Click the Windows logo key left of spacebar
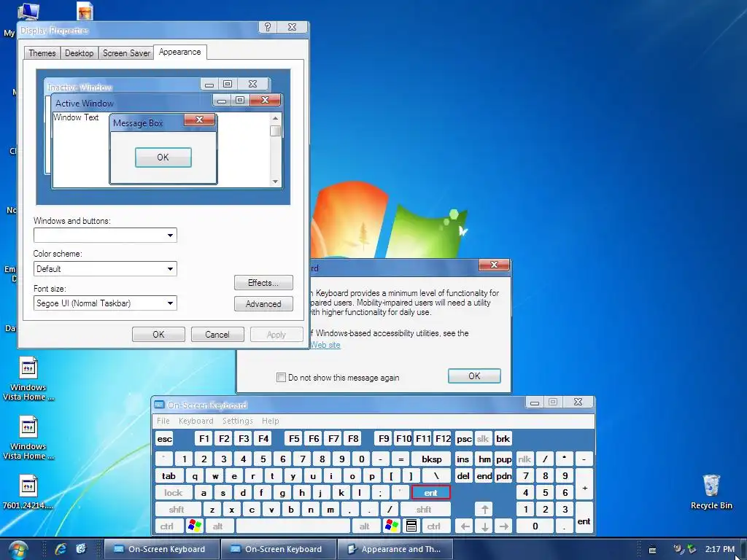Image resolution: width=747 pixels, height=560 pixels. click(x=195, y=526)
